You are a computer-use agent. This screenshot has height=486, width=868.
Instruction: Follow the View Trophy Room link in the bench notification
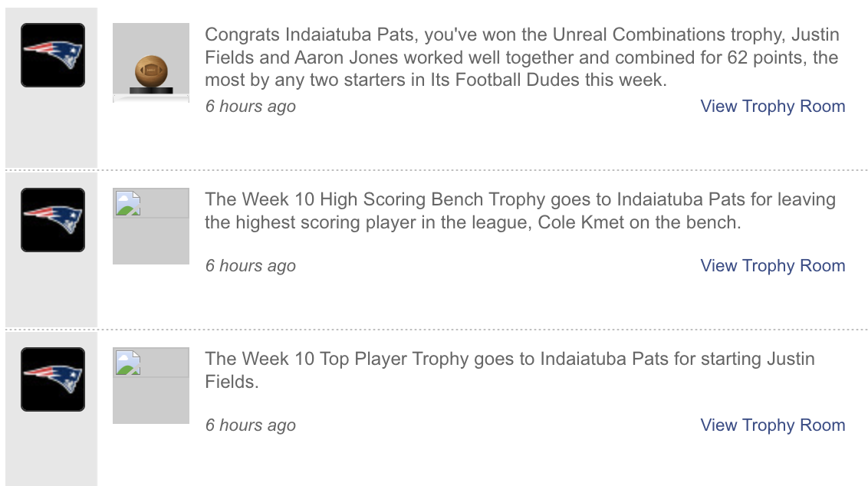click(771, 265)
